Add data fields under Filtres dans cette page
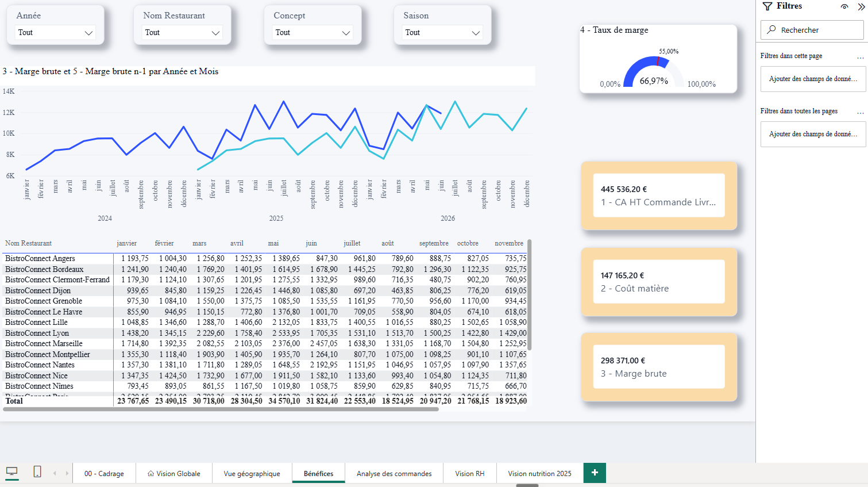The height and width of the screenshot is (487, 868). click(813, 79)
